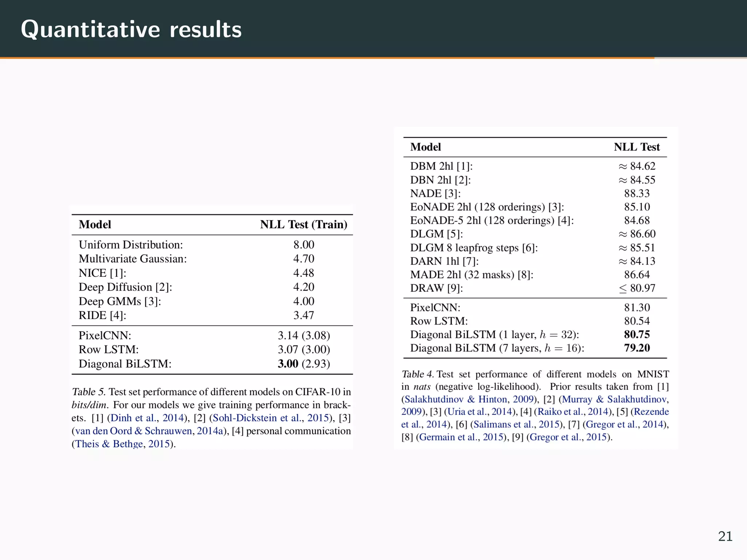747x560 pixels.
Task: Select 'DLGM 8 leapfrog steps [6]:' row
Action: 474,248
